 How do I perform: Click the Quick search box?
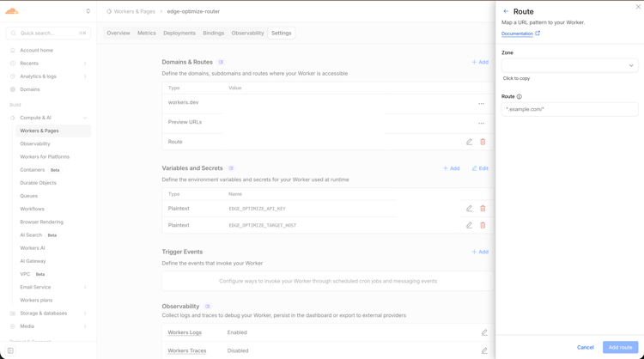48,33
